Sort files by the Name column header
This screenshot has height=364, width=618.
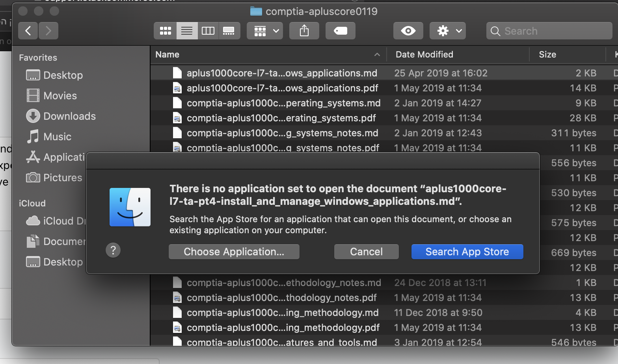tap(268, 54)
